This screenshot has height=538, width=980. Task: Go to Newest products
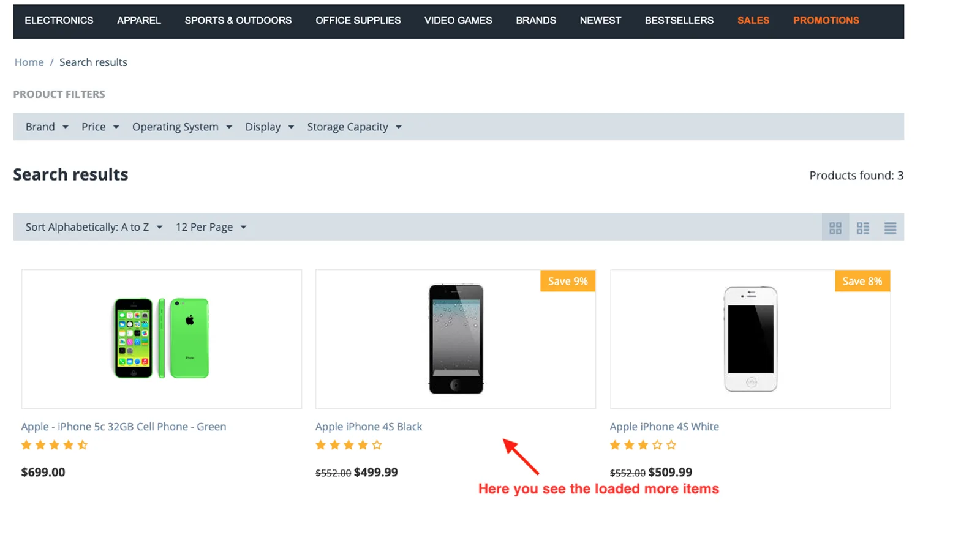click(x=600, y=20)
